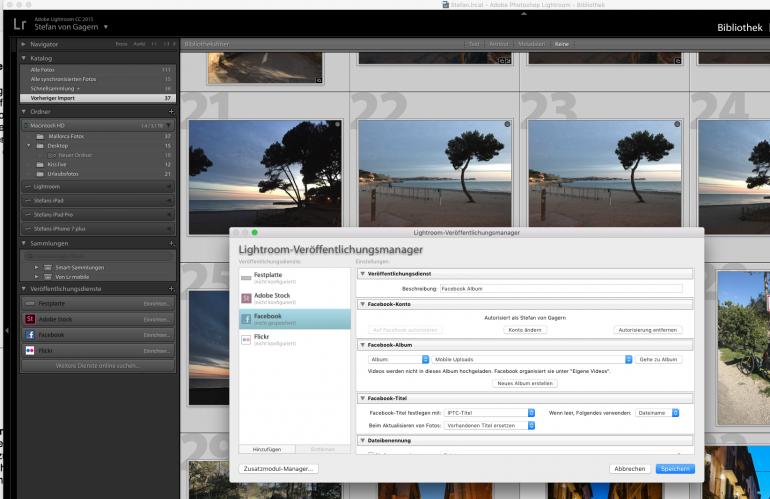
Task: Open the Album type dropdown
Action: [x=398, y=360]
